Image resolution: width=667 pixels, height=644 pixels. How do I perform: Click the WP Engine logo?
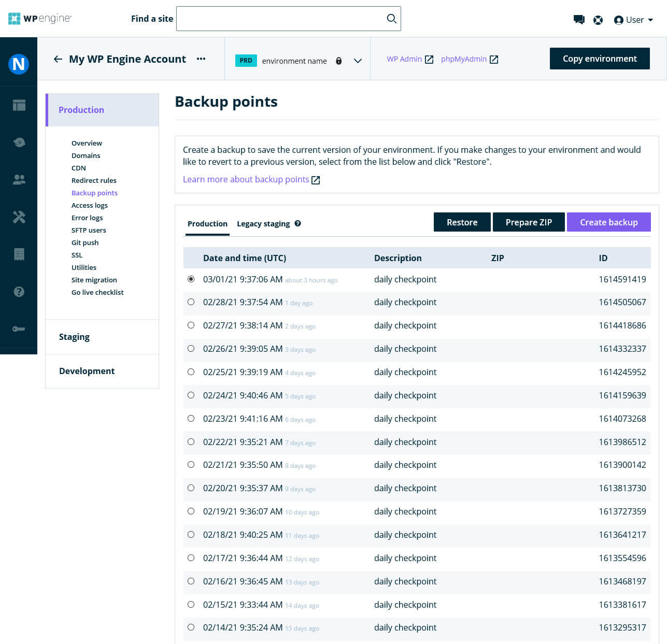click(x=40, y=19)
